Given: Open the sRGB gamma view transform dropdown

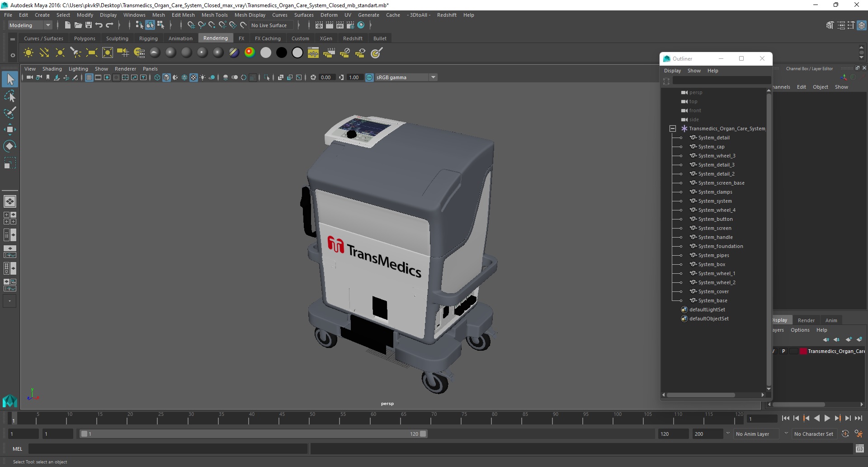Looking at the screenshot, I should coord(433,77).
